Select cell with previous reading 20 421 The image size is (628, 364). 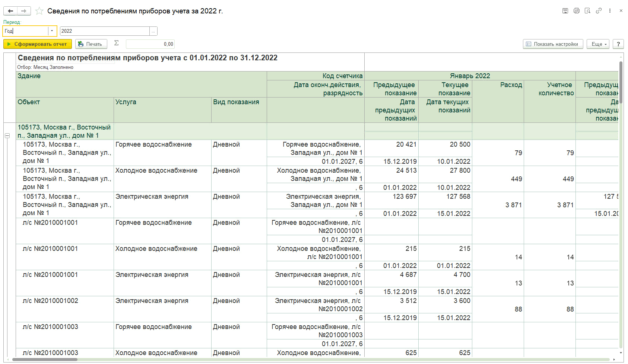click(391, 148)
